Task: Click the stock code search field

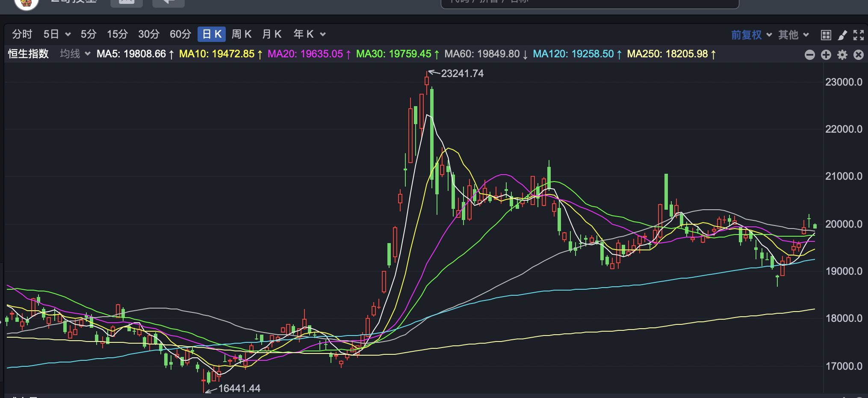Action: (x=589, y=3)
